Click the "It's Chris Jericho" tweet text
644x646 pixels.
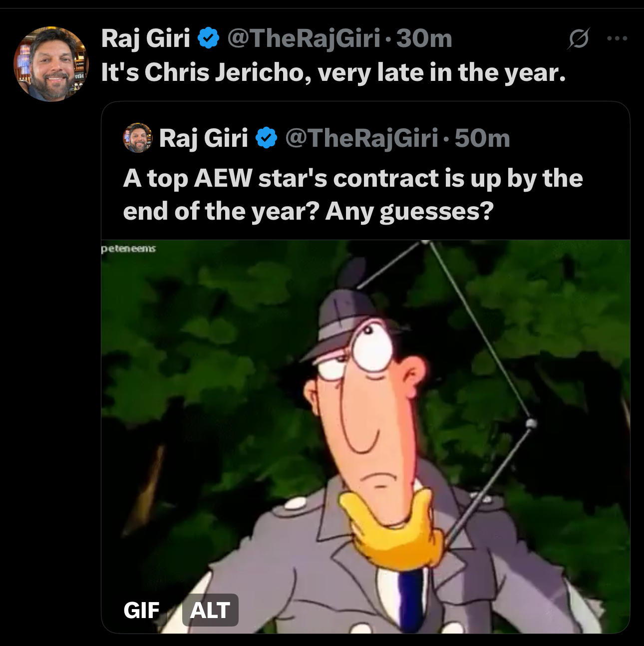(333, 72)
